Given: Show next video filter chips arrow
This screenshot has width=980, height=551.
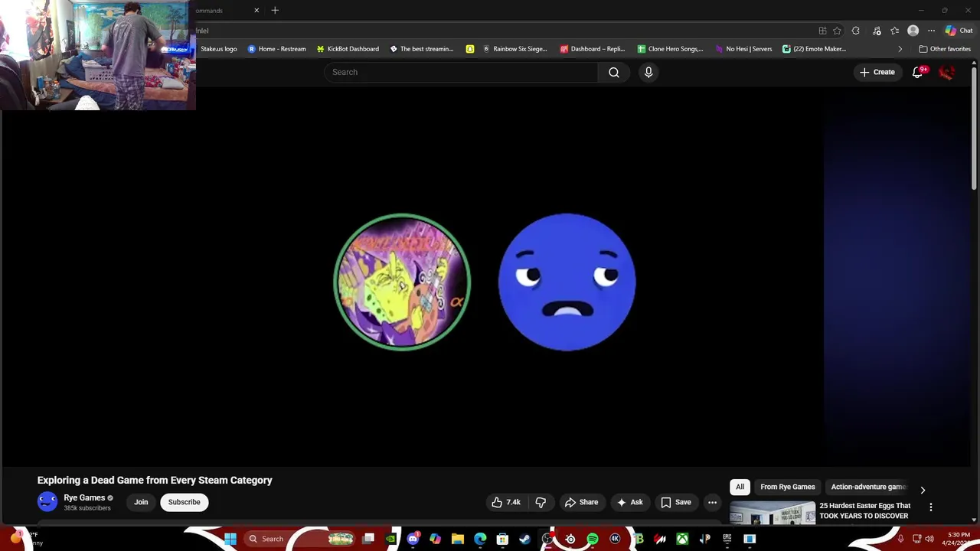Looking at the screenshot, I should tap(923, 490).
